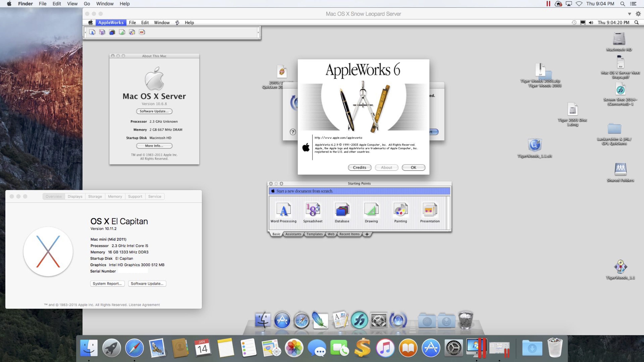Switch to the Templates tab in Starting Points

[x=314, y=234]
